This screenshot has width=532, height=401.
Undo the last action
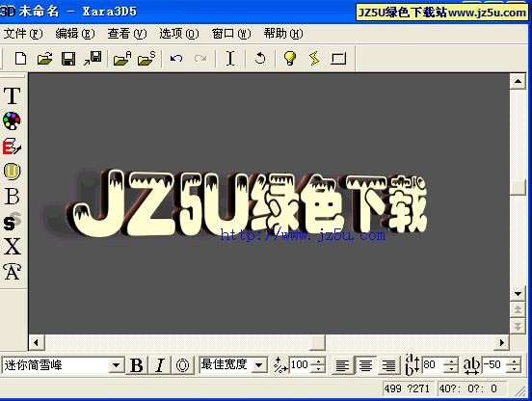(x=176, y=59)
